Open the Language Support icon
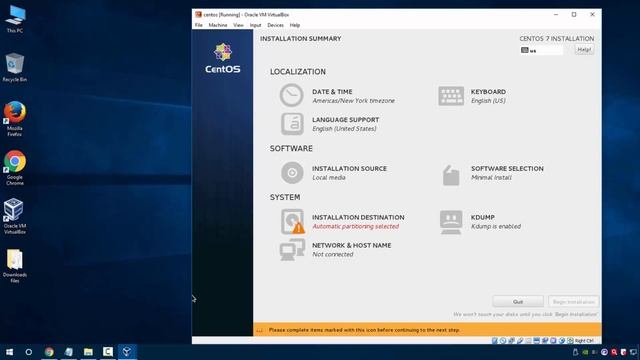 click(x=292, y=124)
